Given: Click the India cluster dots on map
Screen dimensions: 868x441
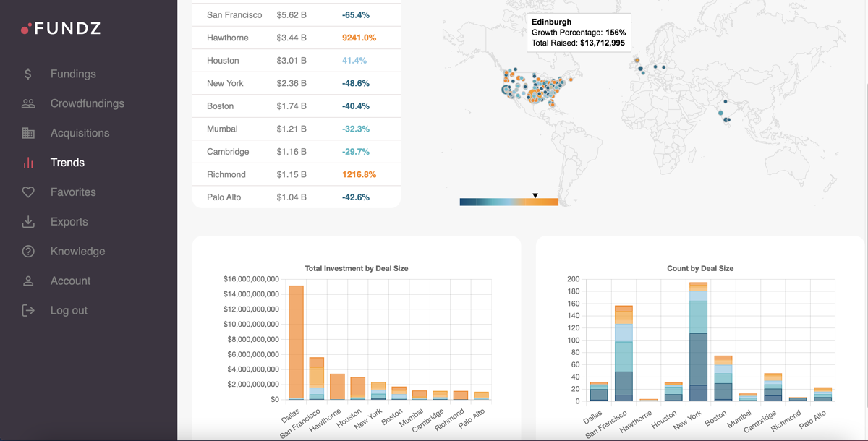Looking at the screenshot, I should coord(725,113).
